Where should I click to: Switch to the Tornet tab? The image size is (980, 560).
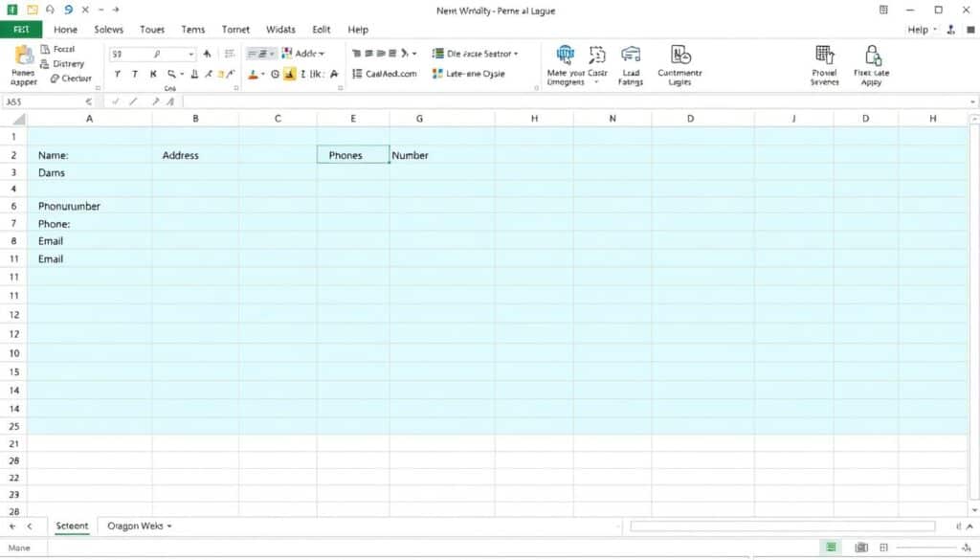pos(235,30)
